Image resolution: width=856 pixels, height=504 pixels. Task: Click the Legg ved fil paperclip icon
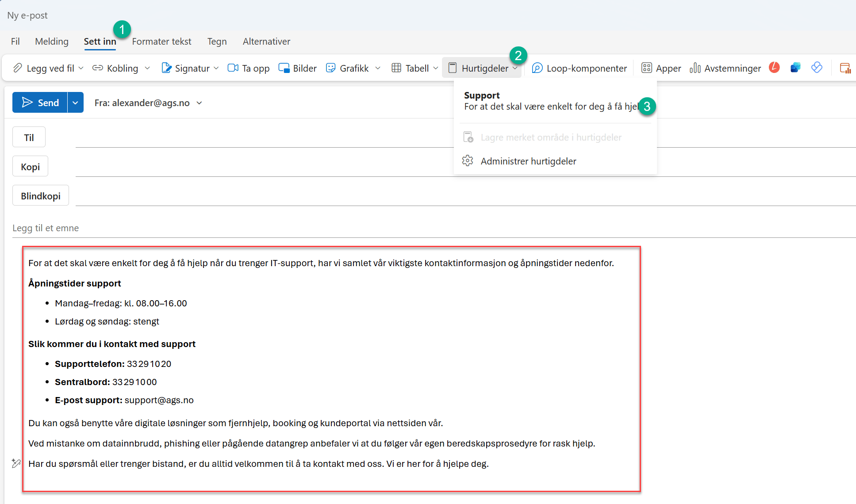tap(18, 68)
